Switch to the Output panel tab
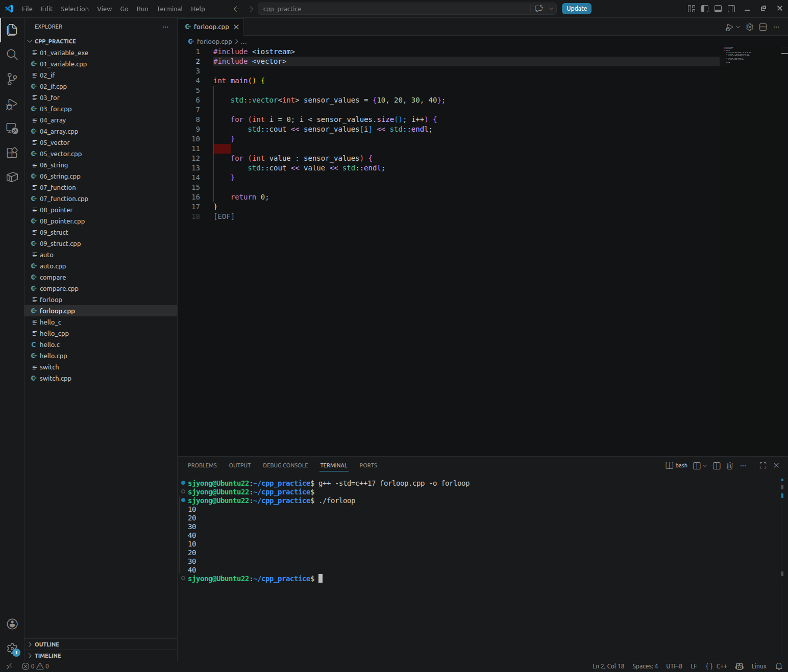This screenshot has height=672, width=788. [240, 465]
